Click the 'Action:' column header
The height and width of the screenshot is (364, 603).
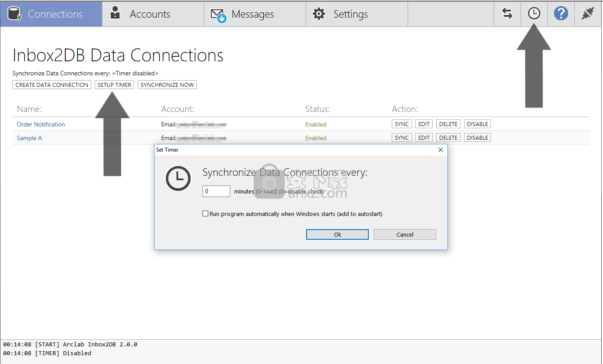(x=405, y=109)
